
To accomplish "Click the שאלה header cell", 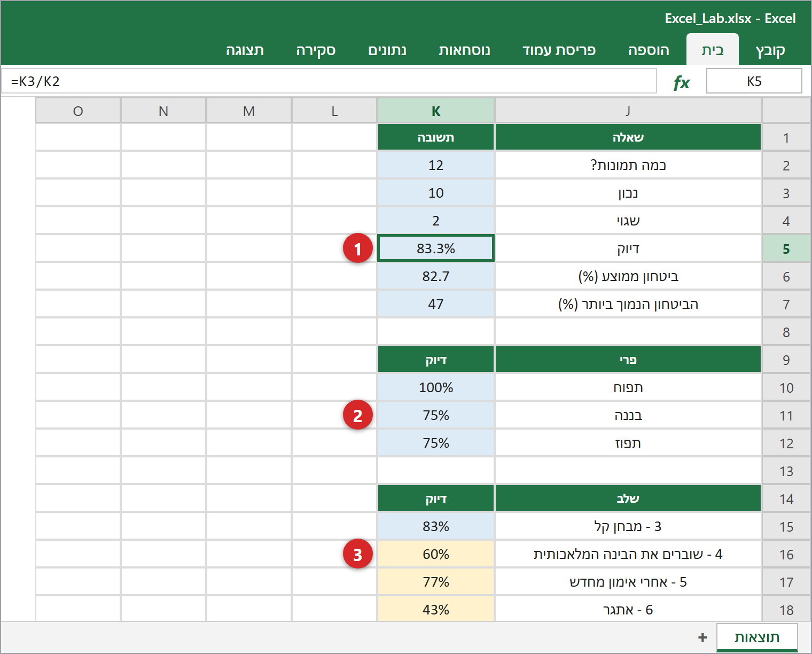I will [628, 137].
